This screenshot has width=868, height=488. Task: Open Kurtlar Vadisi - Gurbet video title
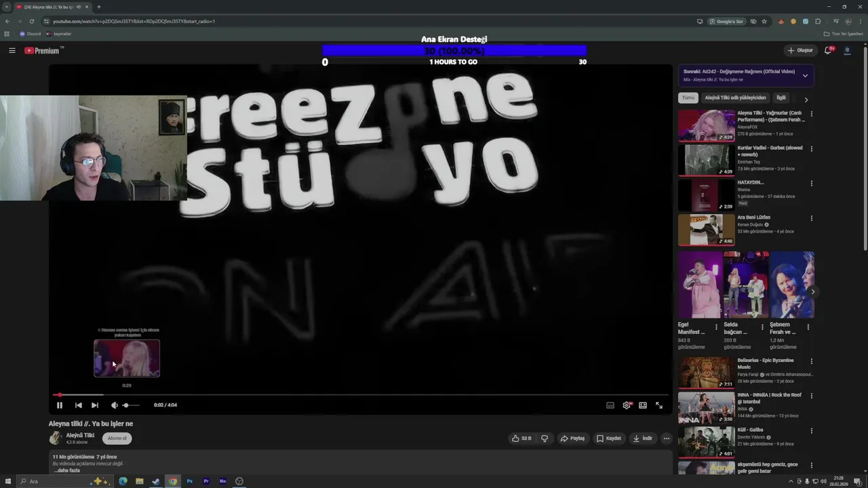click(x=770, y=150)
